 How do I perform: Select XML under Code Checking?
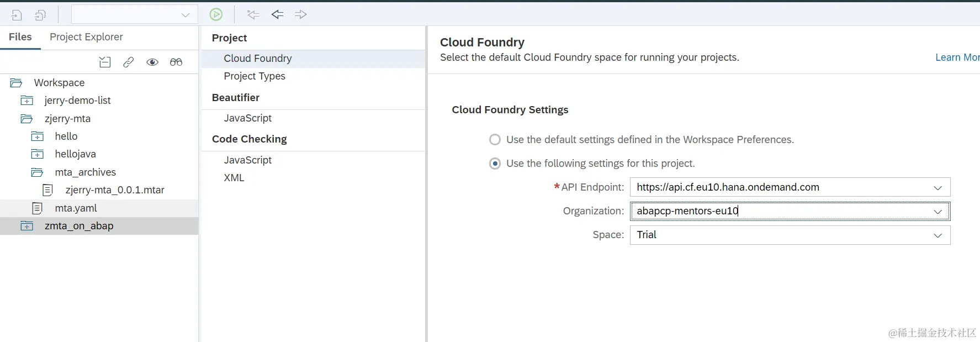234,178
